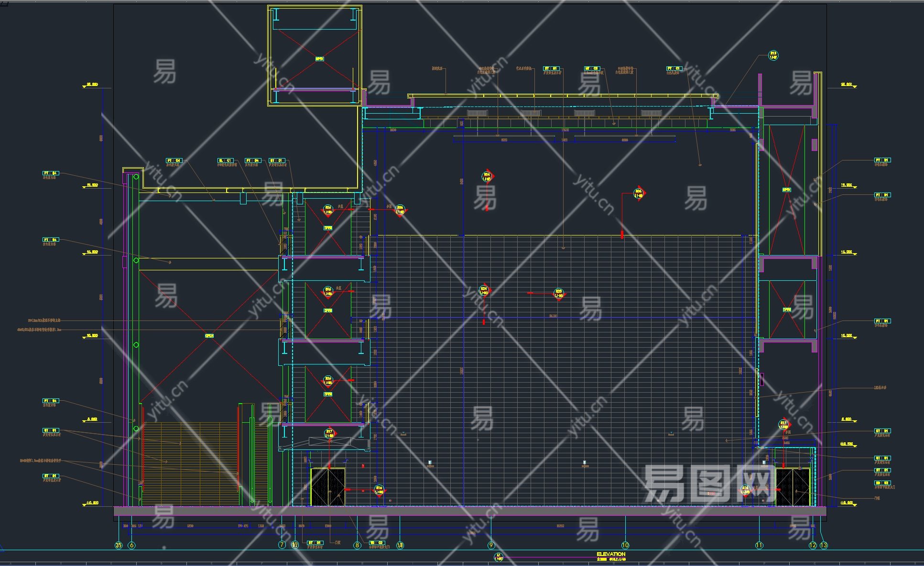Select the left black double door
The height and width of the screenshot is (566, 924).
328,487
